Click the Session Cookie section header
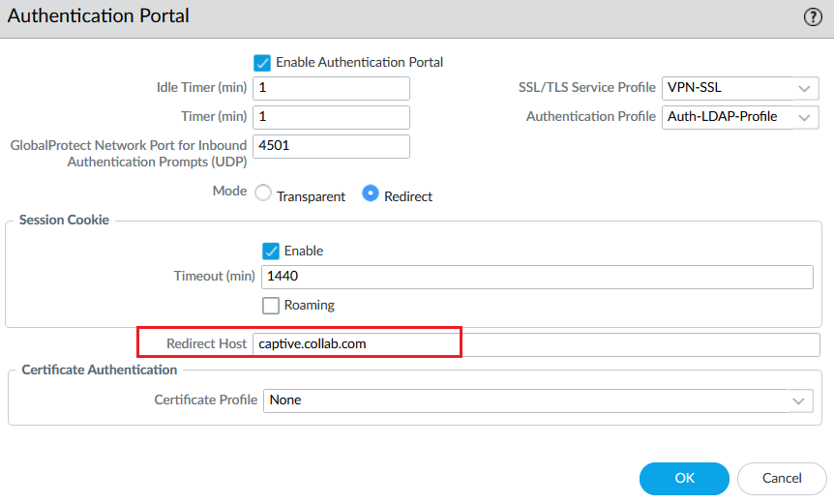 click(x=64, y=221)
